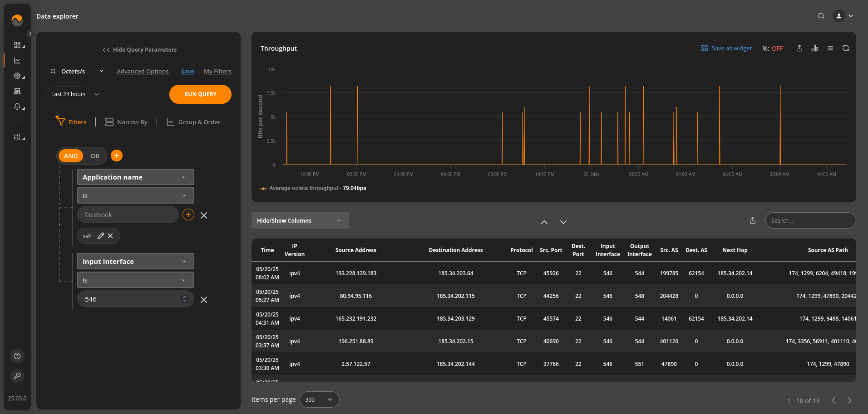Open the chart type bar icon
Image resolution: width=868 pixels, height=414 pixels.
click(815, 49)
